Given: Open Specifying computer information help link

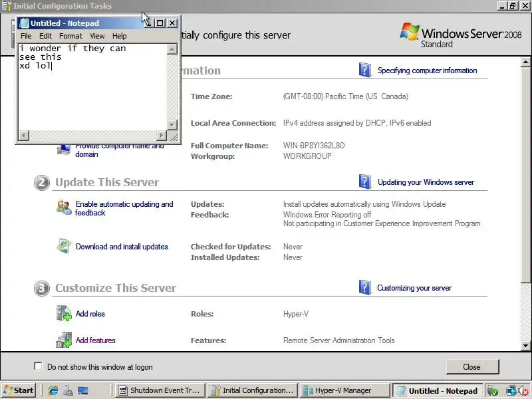Looking at the screenshot, I should pyautogui.click(x=427, y=70).
